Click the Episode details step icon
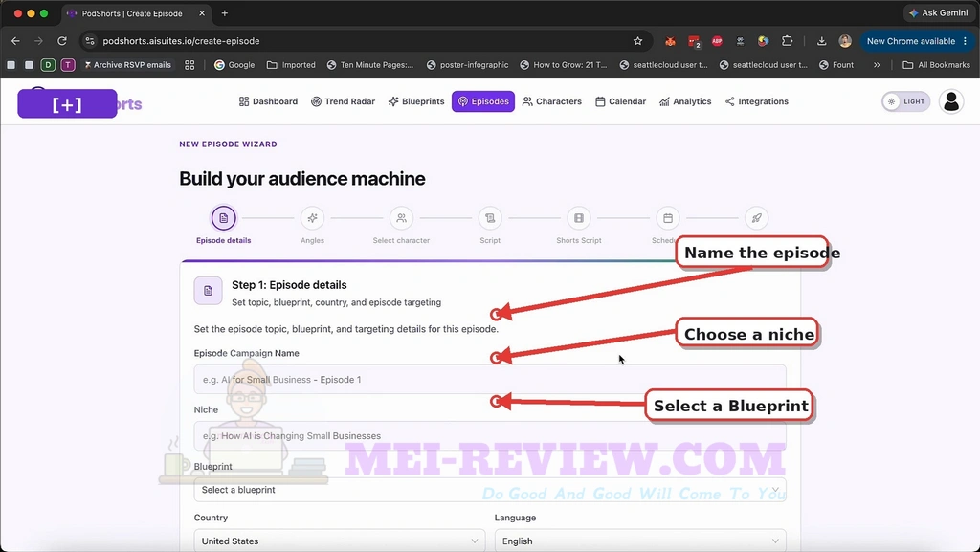The width and height of the screenshot is (980, 552). (x=223, y=218)
